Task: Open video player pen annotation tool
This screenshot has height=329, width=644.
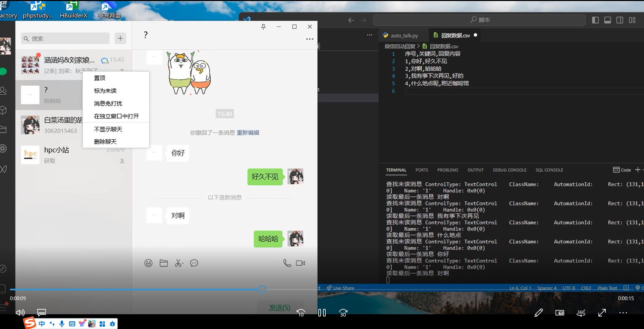Action: pyautogui.click(x=539, y=313)
